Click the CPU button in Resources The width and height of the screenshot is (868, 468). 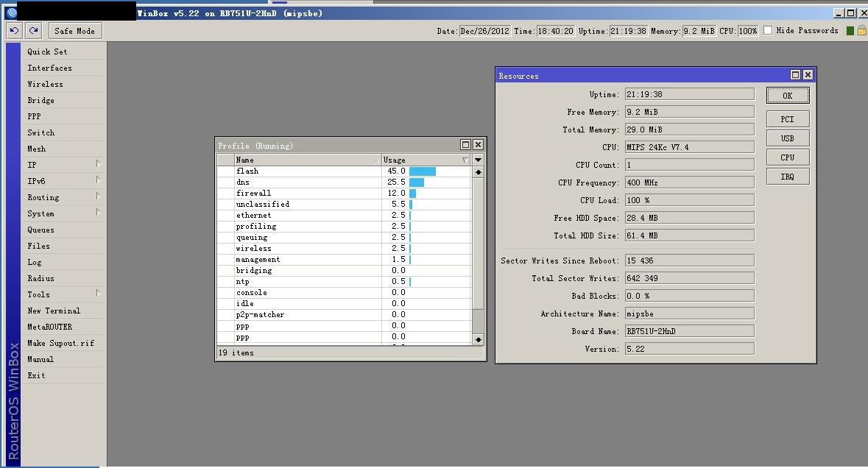(x=788, y=157)
